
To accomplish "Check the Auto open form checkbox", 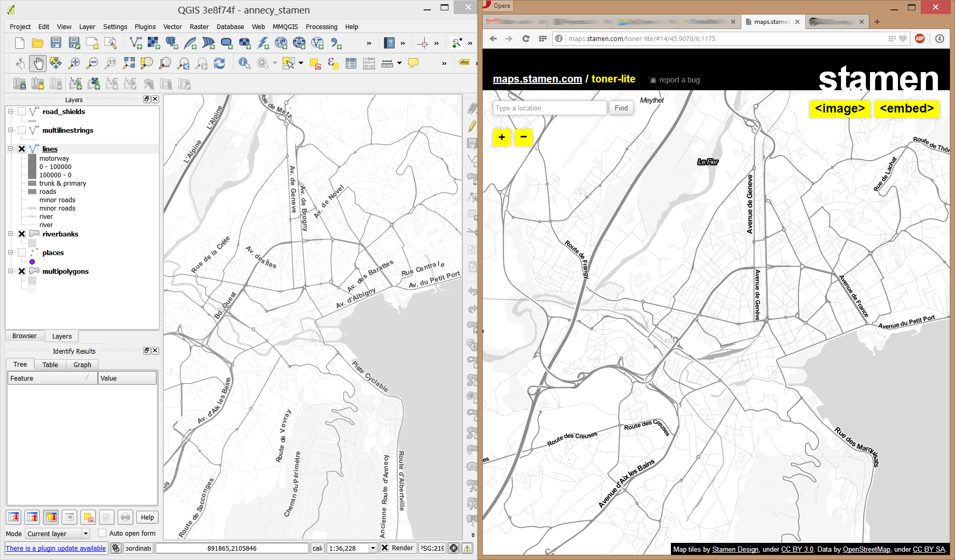I will (102, 533).
